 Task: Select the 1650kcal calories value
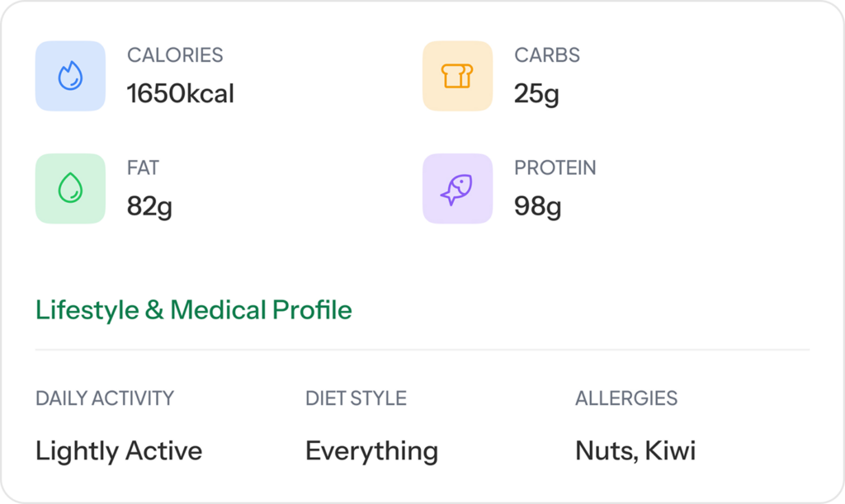(180, 94)
